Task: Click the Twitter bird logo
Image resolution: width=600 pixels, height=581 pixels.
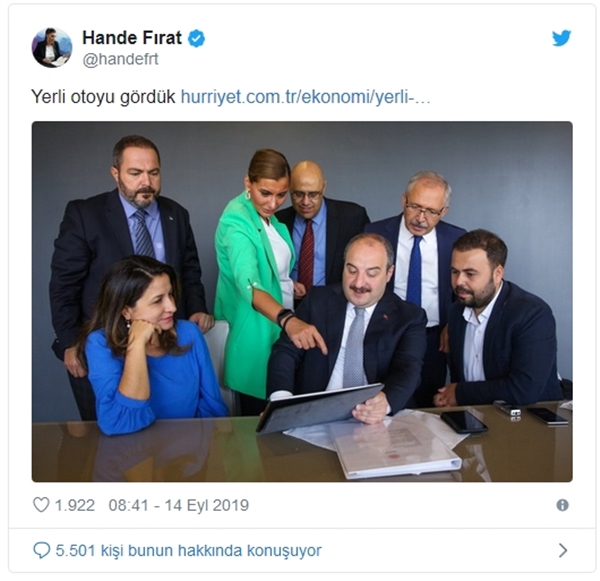Action: (x=561, y=38)
